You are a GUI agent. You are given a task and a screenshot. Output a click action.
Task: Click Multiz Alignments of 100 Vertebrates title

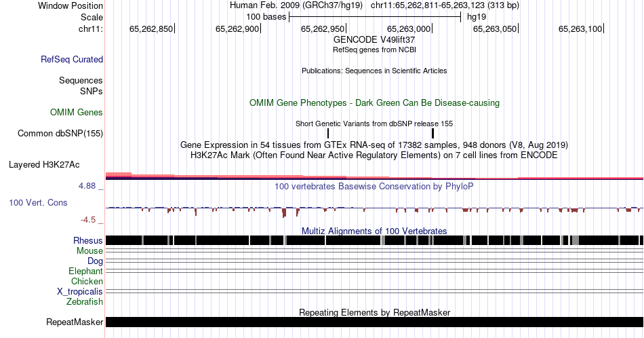(374, 231)
